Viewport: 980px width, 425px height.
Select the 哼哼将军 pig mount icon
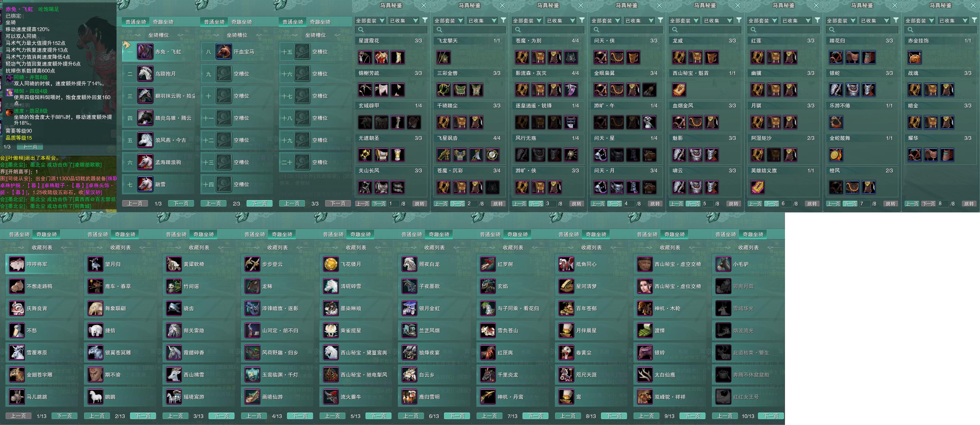tap(17, 264)
